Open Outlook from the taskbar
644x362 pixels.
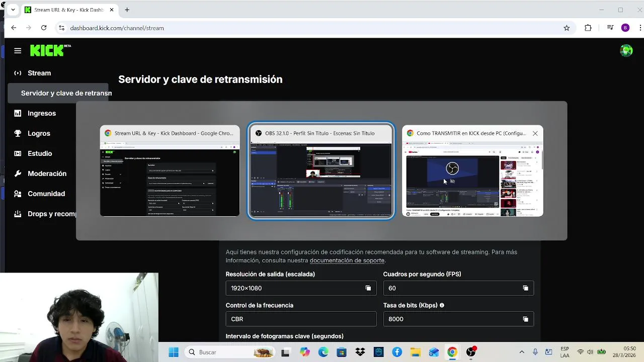434,352
